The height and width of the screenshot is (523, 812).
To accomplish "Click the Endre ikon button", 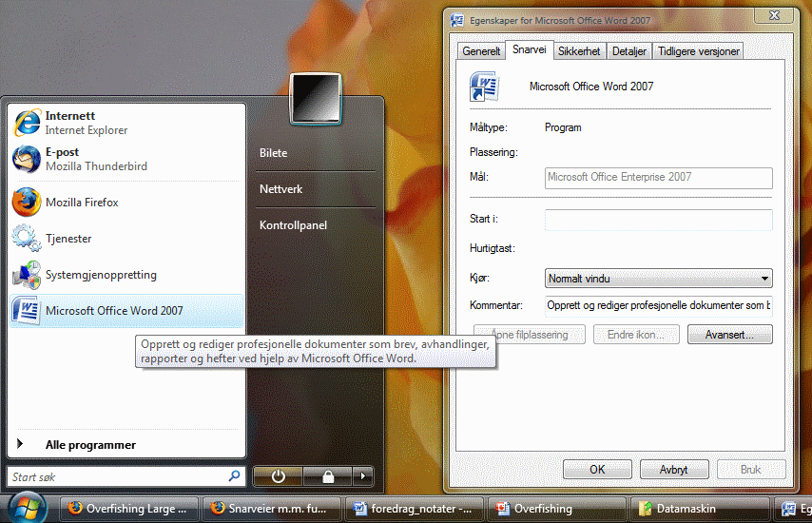I will coord(636,335).
